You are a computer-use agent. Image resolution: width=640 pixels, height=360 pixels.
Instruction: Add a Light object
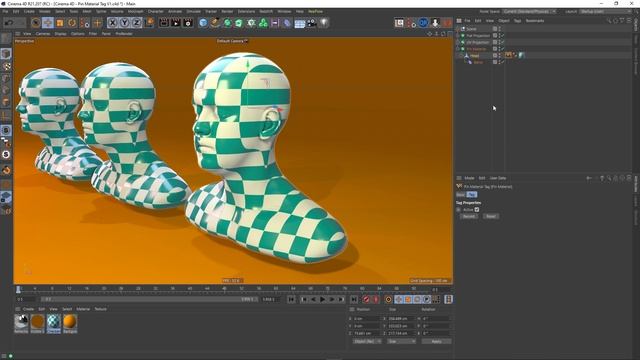(324, 23)
